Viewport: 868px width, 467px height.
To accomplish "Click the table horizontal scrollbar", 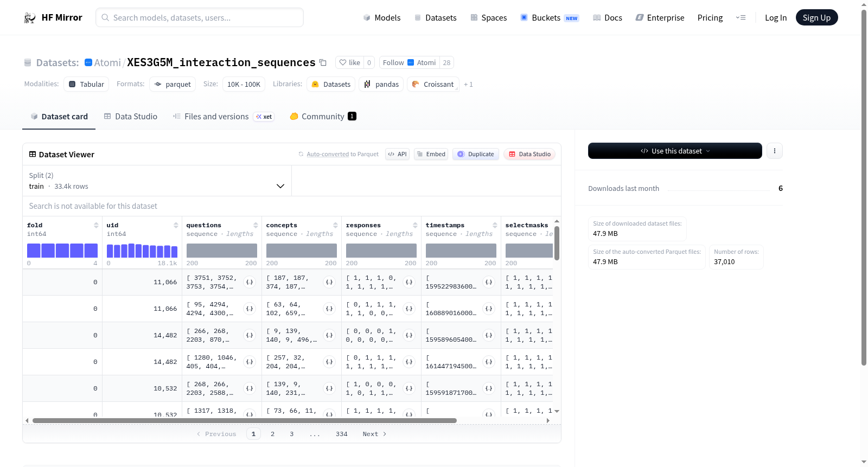I will (245, 420).
